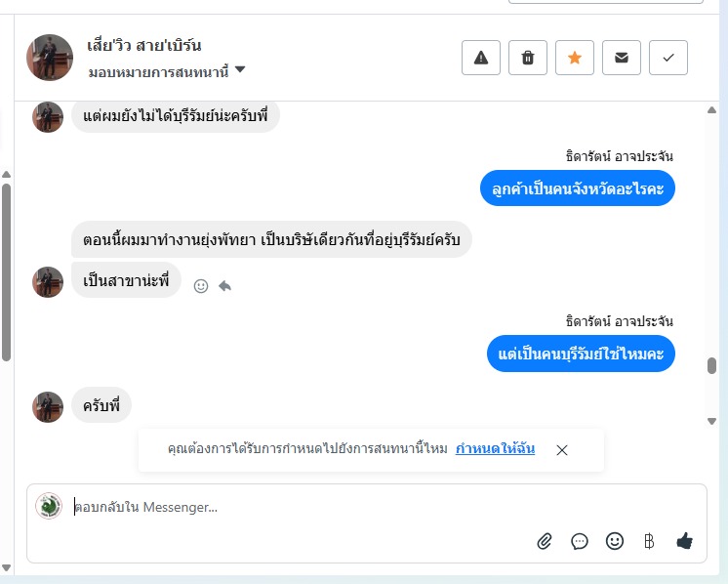Screen dimensions: 728x584
Task: Reply to เป็นสาขาน่ะพี่ message with arrow icon
Action: 224,286
